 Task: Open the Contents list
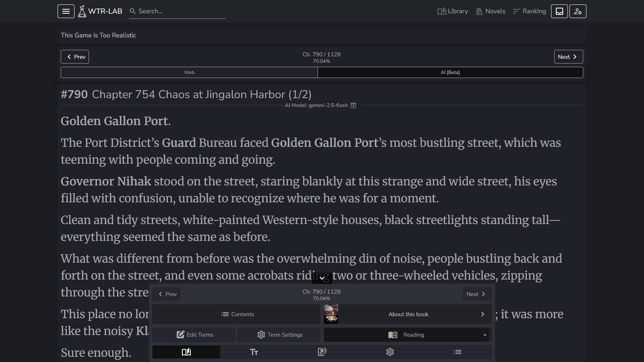point(236,314)
